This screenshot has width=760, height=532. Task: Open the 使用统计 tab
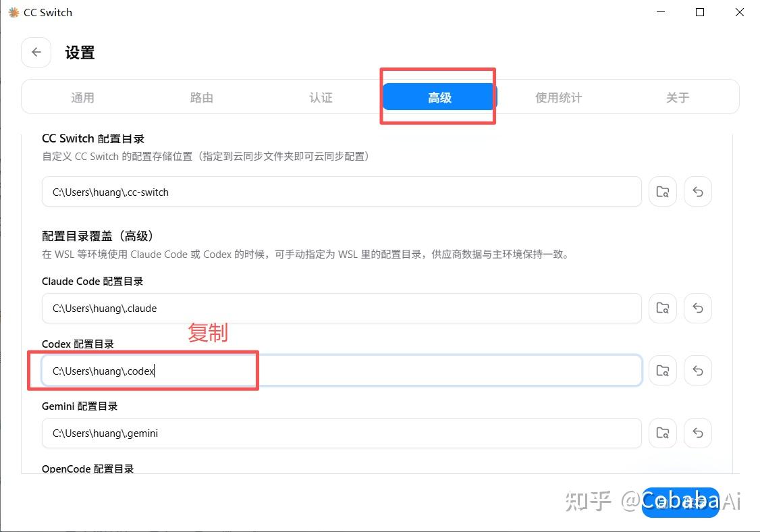pos(558,97)
